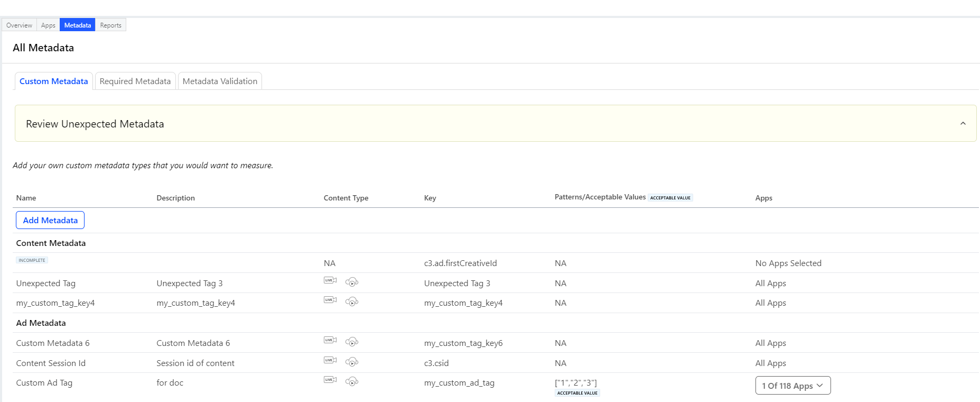
Task: Click the VOD cloud icon for Unexpected Tag
Action: pos(352,282)
